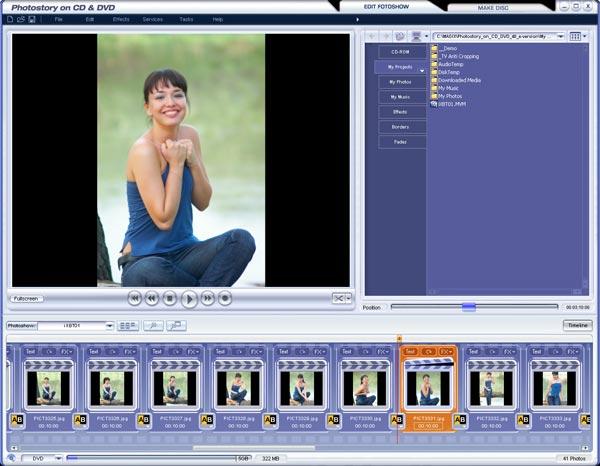Click the view mode grid icon

[575, 36]
